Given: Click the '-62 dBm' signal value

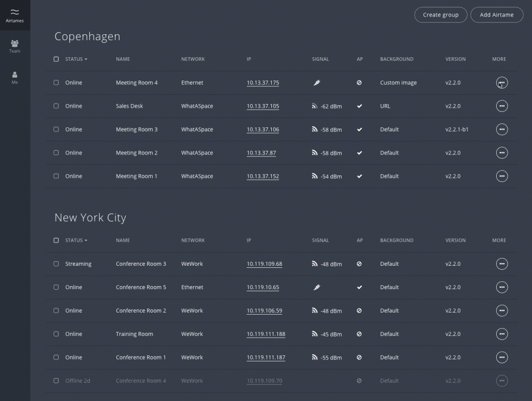Looking at the screenshot, I should pos(331,106).
